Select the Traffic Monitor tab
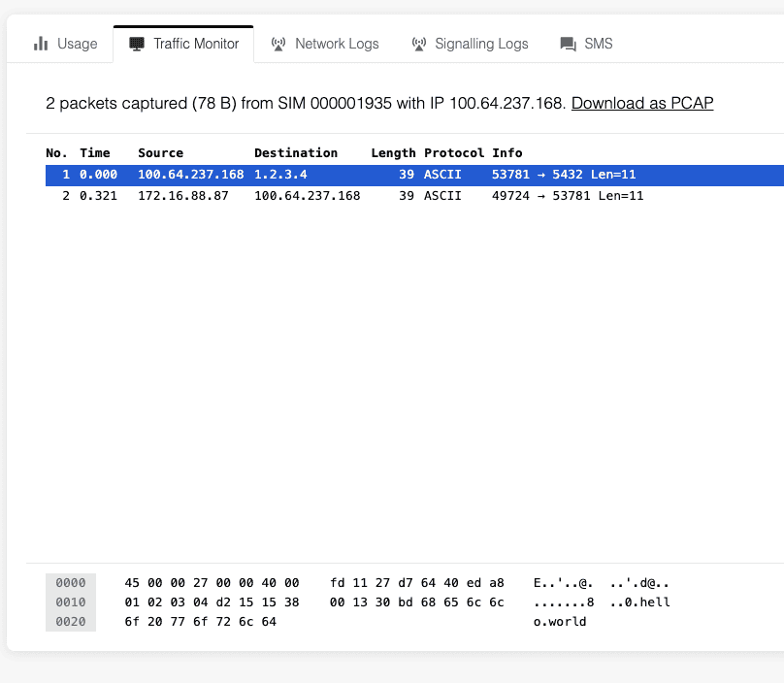784x683 pixels. coord(183,44)
